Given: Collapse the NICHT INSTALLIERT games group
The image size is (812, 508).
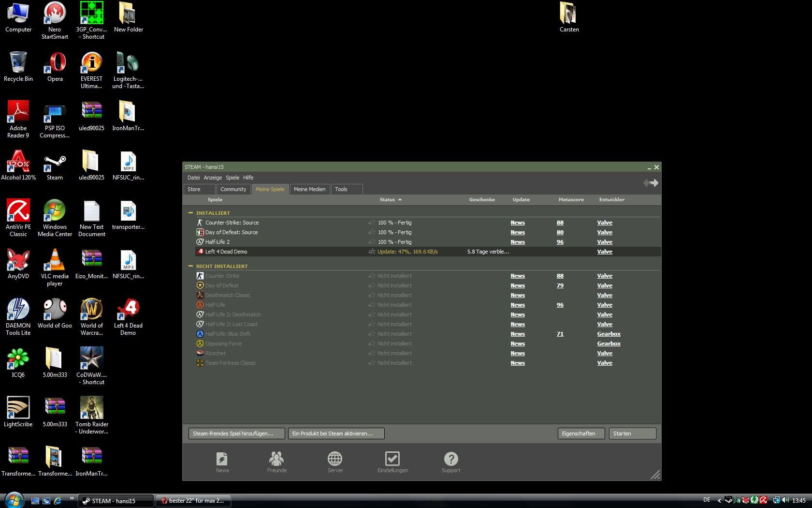Looking at the screenshot, I should pyautogui.click(x=190, y=266).
